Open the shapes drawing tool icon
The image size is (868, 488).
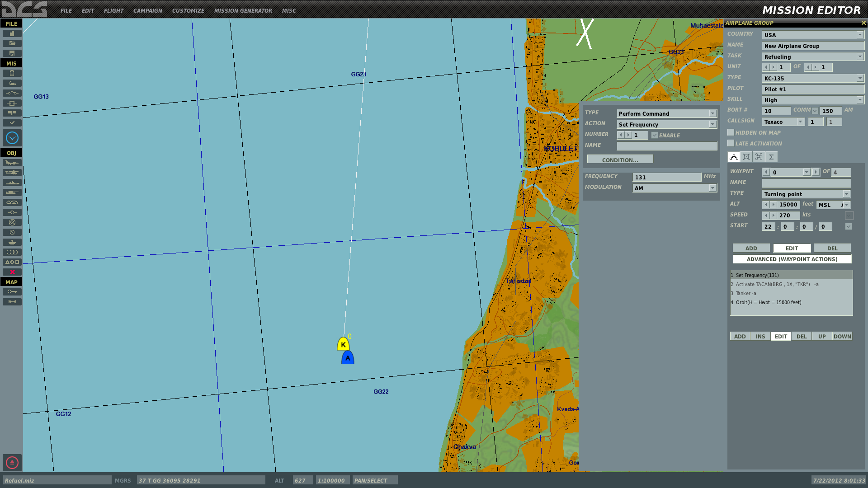tap(12, 262)
